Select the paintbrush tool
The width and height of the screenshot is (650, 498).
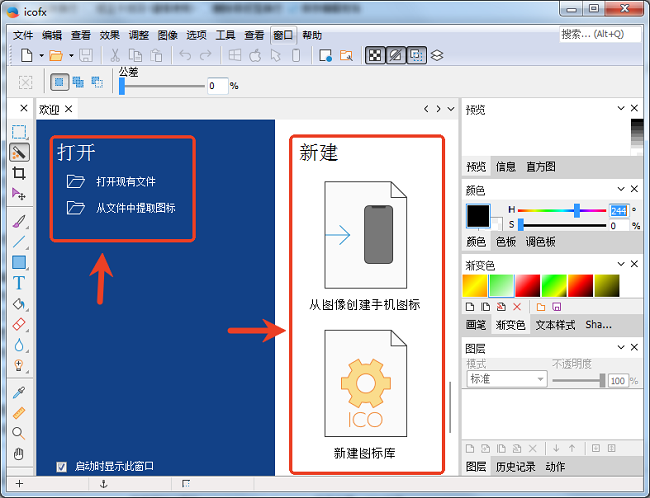point(19,221)
